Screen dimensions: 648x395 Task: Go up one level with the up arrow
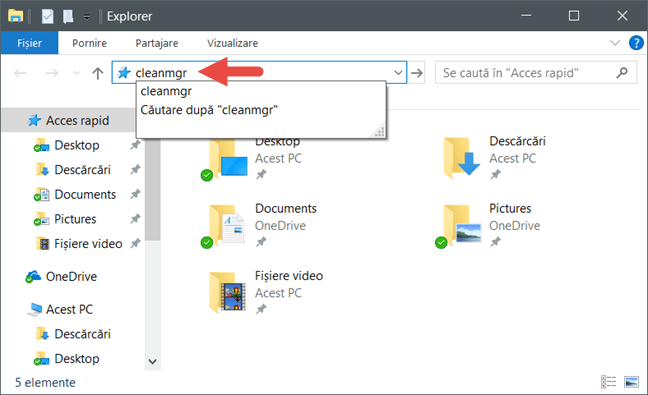[98, 73]
